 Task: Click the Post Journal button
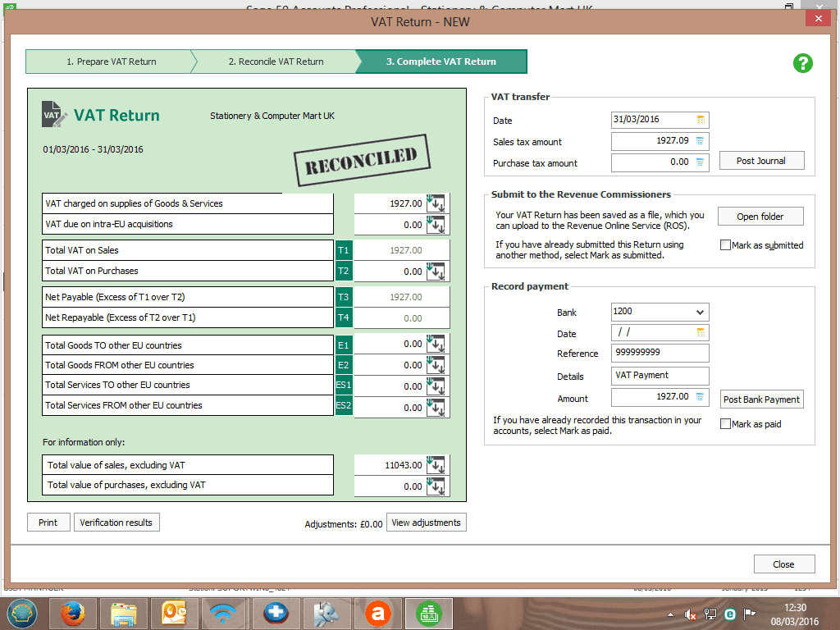761,161
